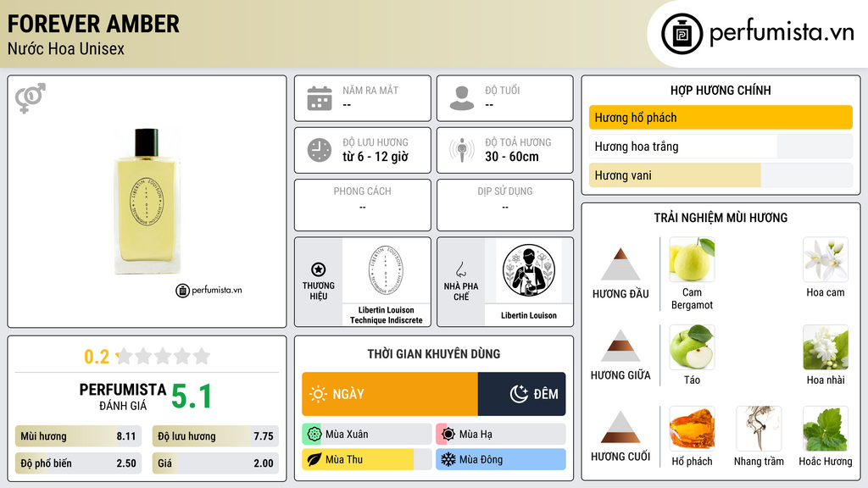Select the Mùa Xuân season bar
This screenshot has width=868, height=488.
pyautogui.click(x=367, y=435)
